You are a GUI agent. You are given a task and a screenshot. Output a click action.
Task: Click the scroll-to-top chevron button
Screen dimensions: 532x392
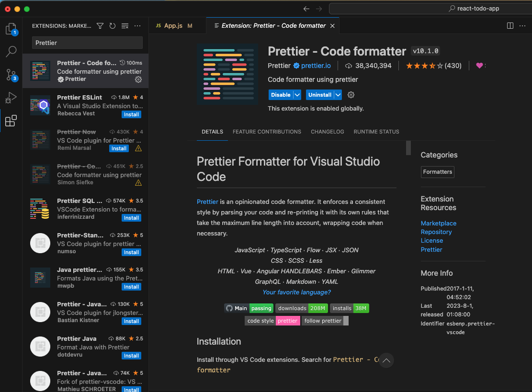coord(386,360)
